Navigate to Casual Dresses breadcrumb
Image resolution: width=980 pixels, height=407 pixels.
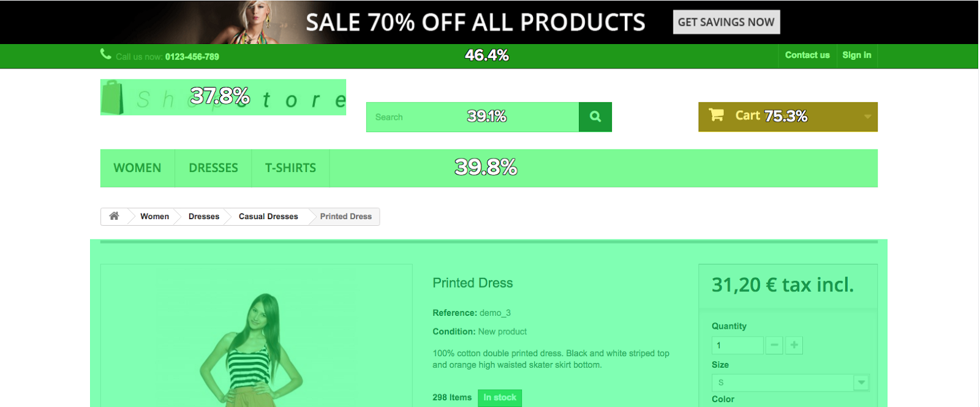[268, 216]
